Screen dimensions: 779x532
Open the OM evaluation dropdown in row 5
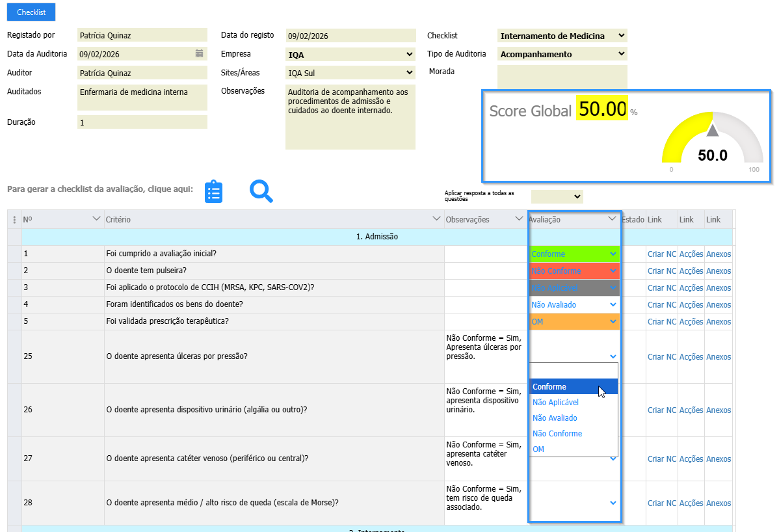click(x=574, y=321)
